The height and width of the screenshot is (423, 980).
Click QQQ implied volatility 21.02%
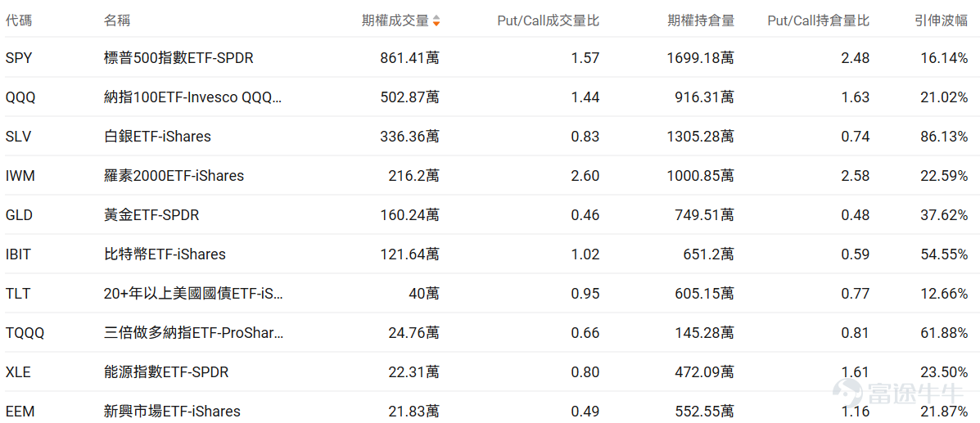[x=944, y=97]
